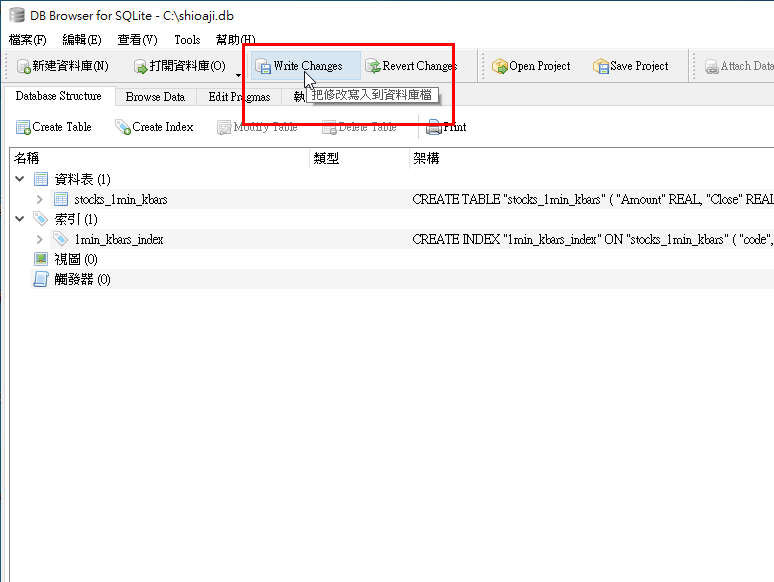Click the Open Database (打開資料庫) toolbar icon
Image resolution: width=774 pixels, height=582 pixels.
141,66
